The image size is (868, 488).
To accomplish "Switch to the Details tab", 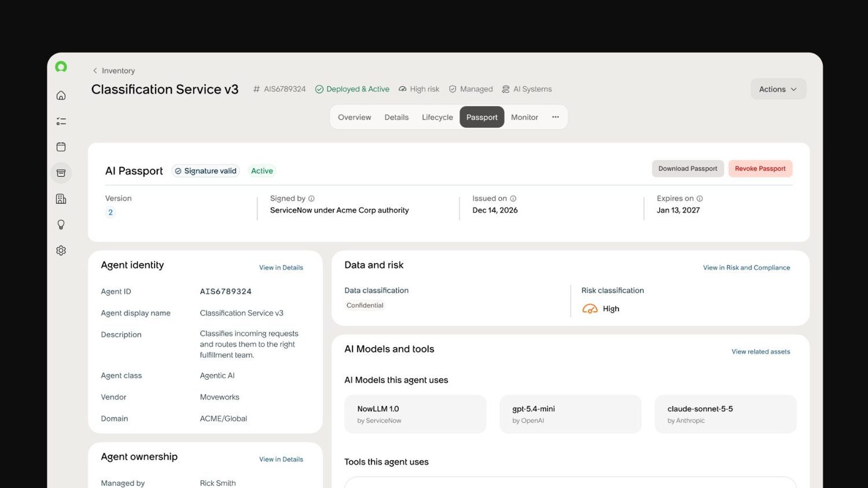I will point(396,117).
